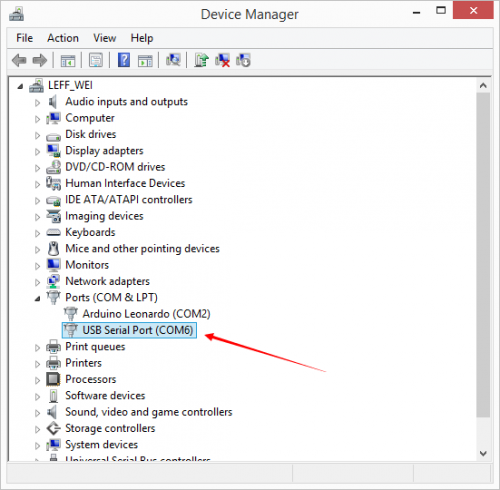The height and width of the screenshot is (490, 500).
Task: Click the blue Help question mark icon
Action: click(124, 60)
